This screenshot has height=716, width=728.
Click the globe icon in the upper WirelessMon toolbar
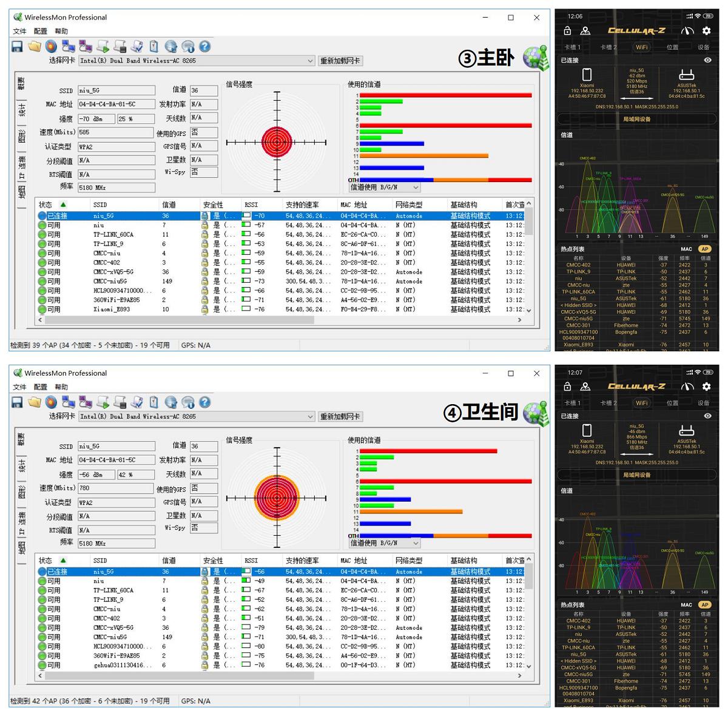[171, 46]
